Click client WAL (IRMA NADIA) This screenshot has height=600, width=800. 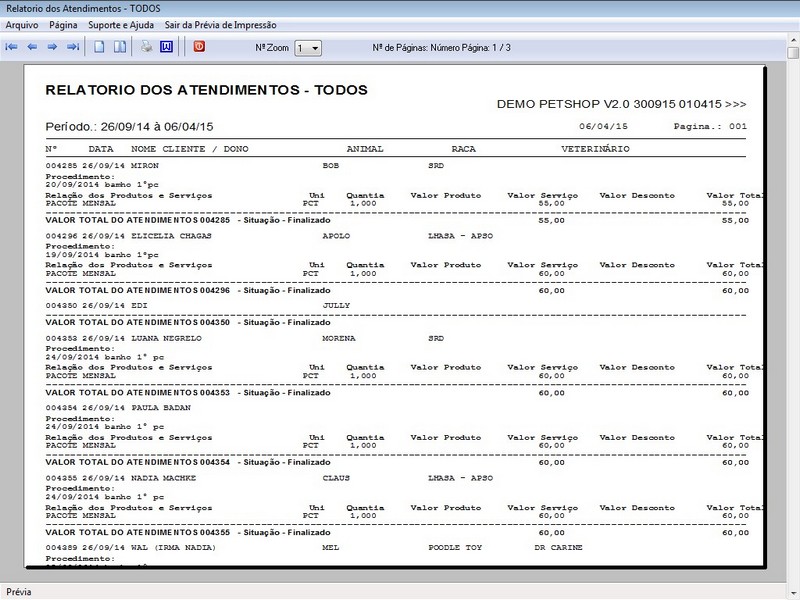[173, 547]
